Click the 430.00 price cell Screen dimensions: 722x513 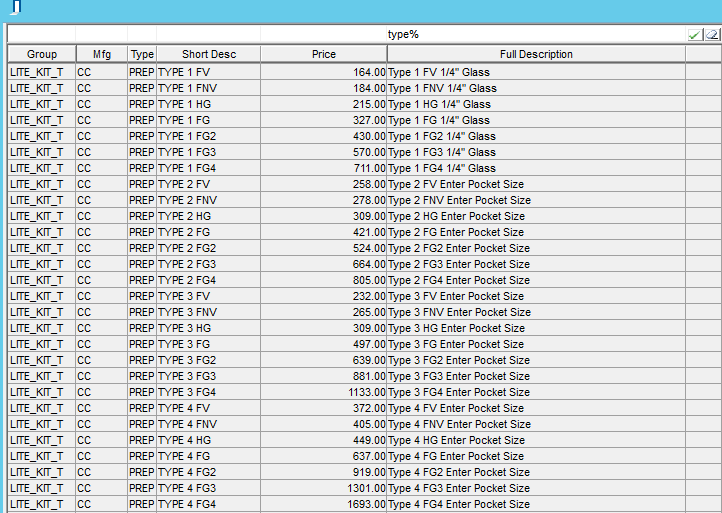click(324, 136)
